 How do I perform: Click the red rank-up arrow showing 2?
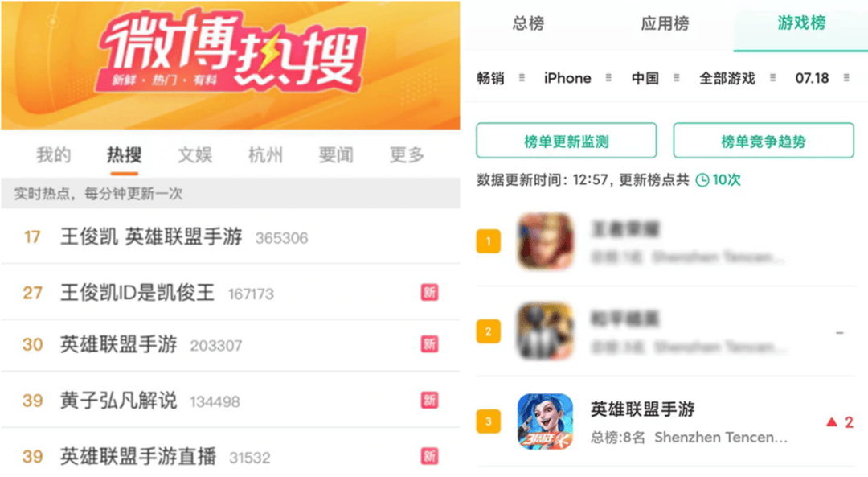tap(839, 423)
